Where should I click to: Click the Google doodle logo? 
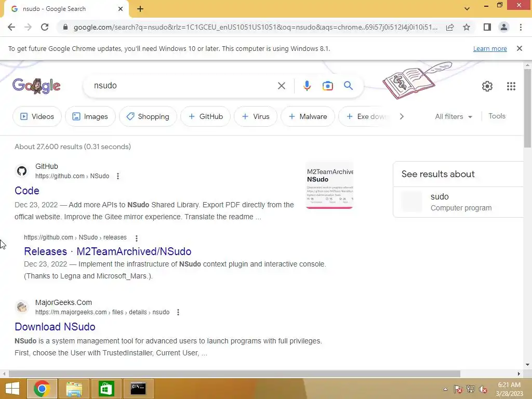pos(36,86)
